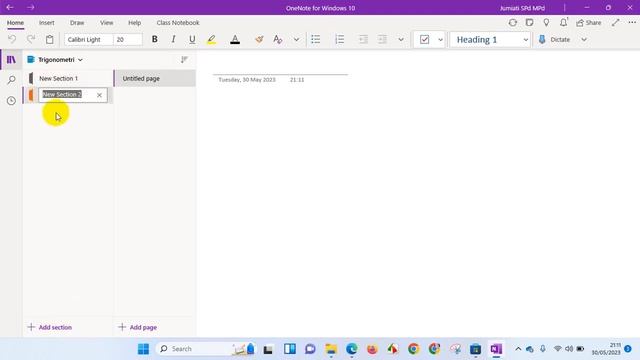Open the Class Notebook tab
Image resolution: width=640 pixels, height=360 pixels.
(x=178, y=23)
